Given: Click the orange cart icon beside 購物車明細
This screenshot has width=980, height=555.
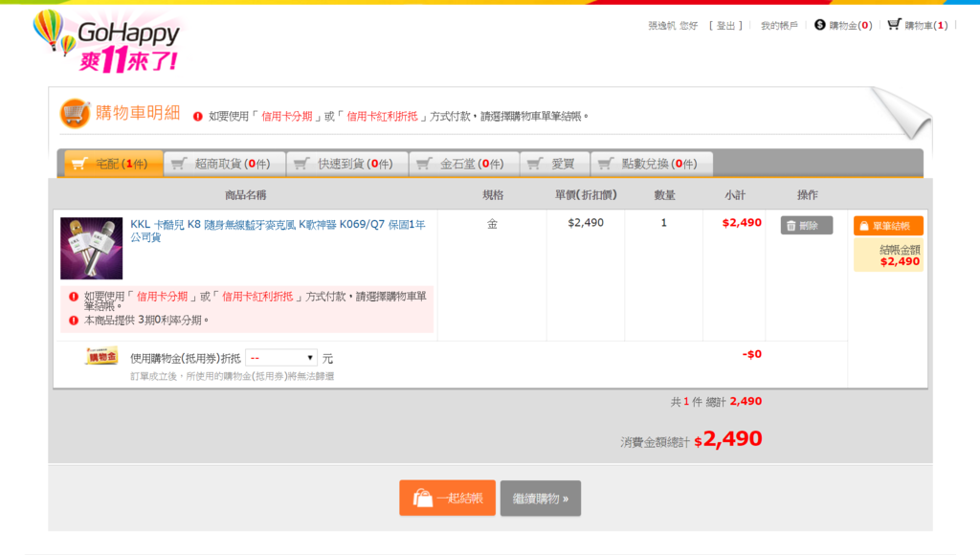Looking at the screenshot, I should 75,114.
